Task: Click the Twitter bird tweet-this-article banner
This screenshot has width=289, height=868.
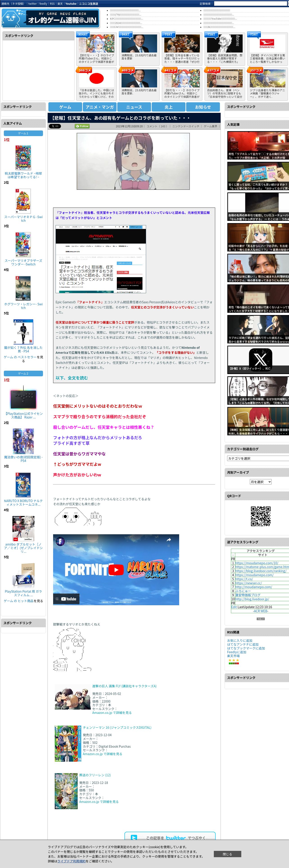Action: click(170, 836)
